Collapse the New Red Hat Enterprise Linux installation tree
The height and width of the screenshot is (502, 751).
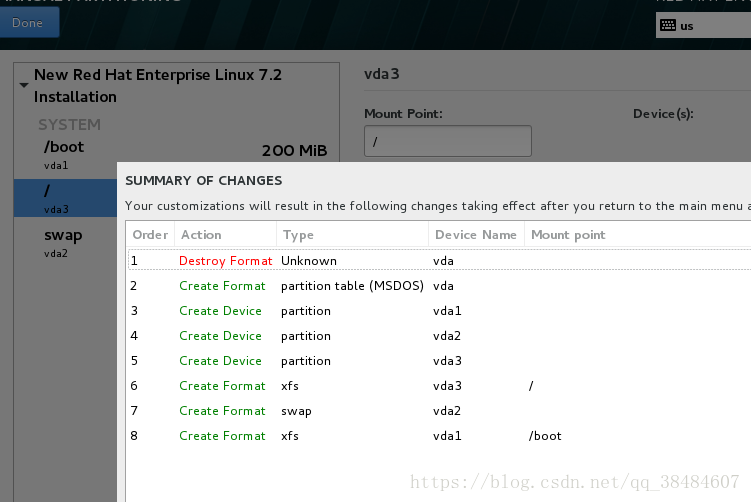pos(24,85)
